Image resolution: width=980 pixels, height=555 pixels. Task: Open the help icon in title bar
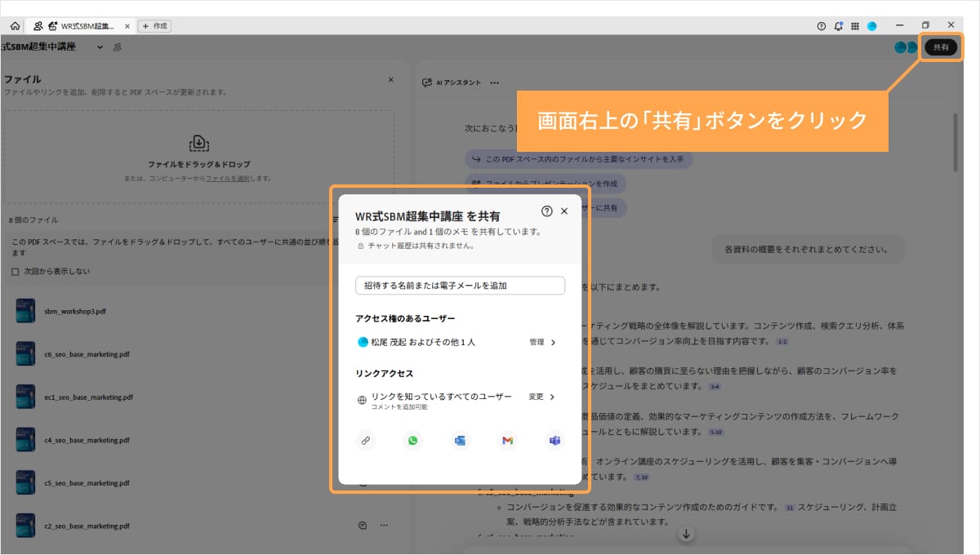pyautogui.click(x=822, y=26)
